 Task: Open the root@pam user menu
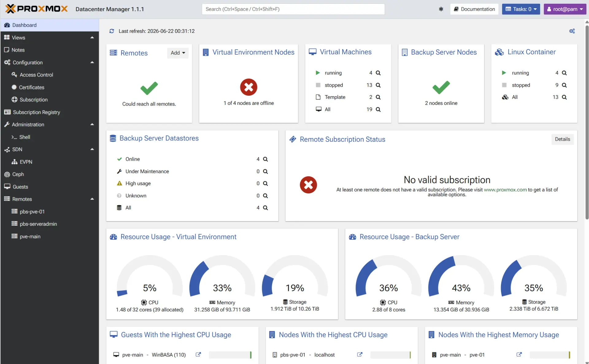[565, 9]
